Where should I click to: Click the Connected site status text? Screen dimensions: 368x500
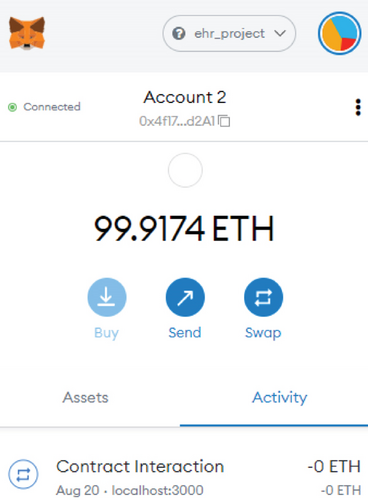(52, 107)
